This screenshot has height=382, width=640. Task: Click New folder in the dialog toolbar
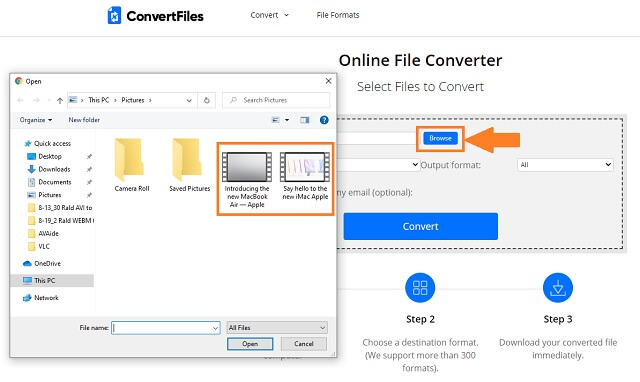pos(84,120)
